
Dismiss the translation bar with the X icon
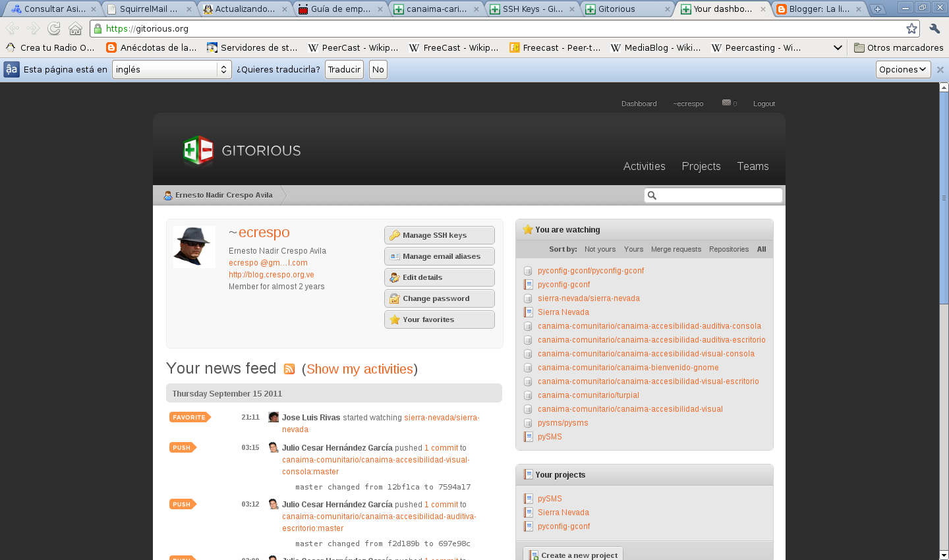pos(940,70)
